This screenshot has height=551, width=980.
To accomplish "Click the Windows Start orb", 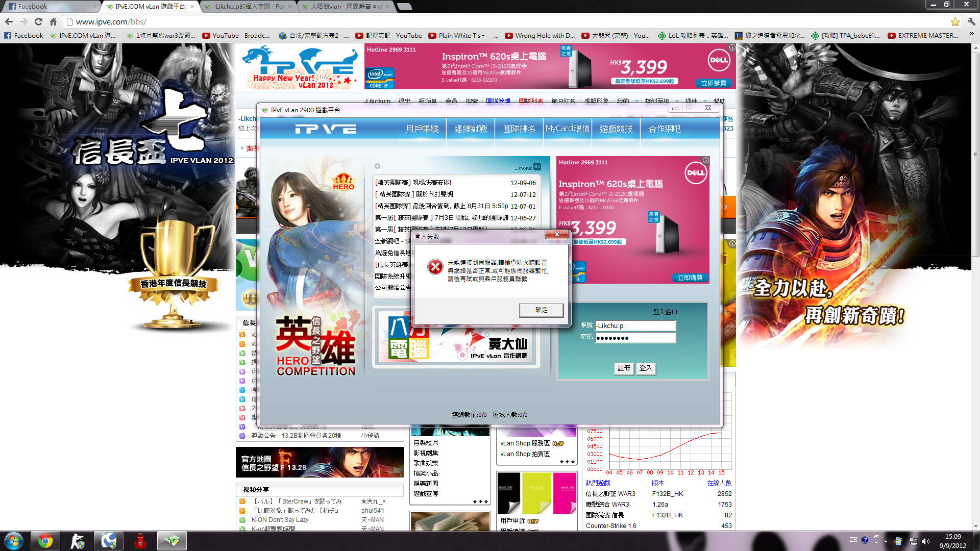I will point(14,541).
